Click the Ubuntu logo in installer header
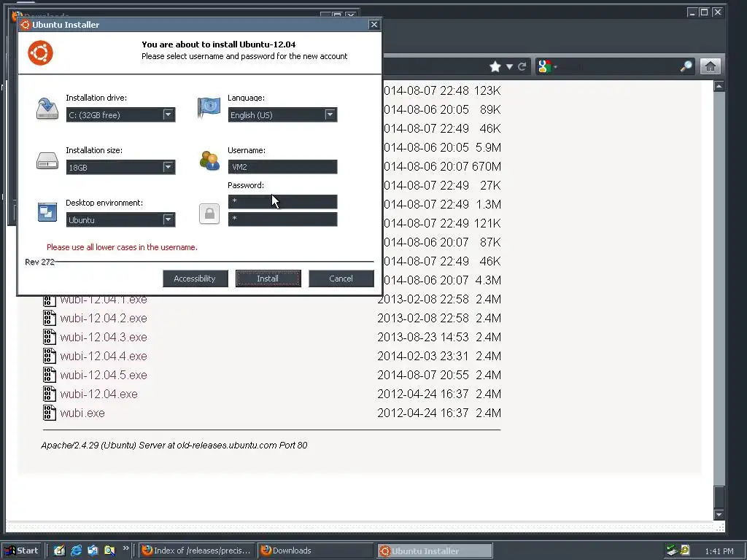Image resolution: width=747 pixels, height=560 pixels. [x=41, y=52]
